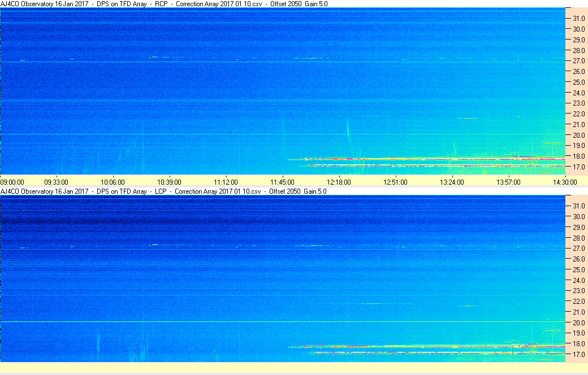588x375 pixels.
Task: Click 27.0 frequency label in RCP panel
Action: tap(578, 60)
